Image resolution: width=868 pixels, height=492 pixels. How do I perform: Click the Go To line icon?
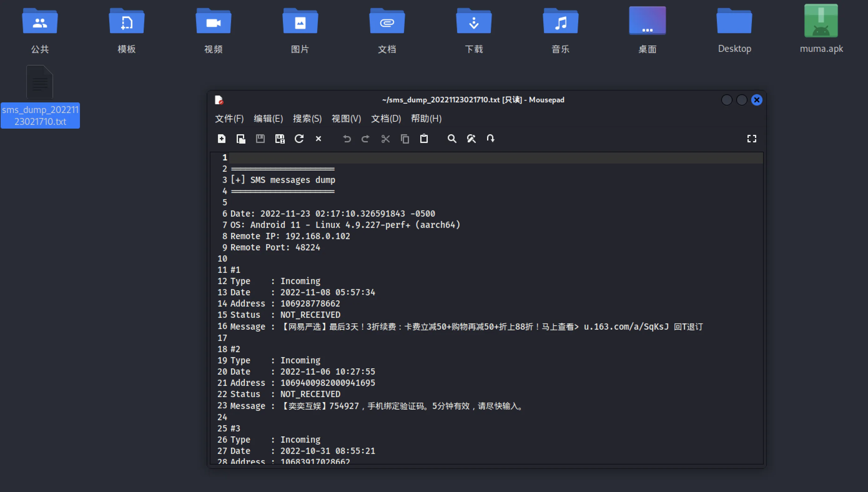point(491,139)
